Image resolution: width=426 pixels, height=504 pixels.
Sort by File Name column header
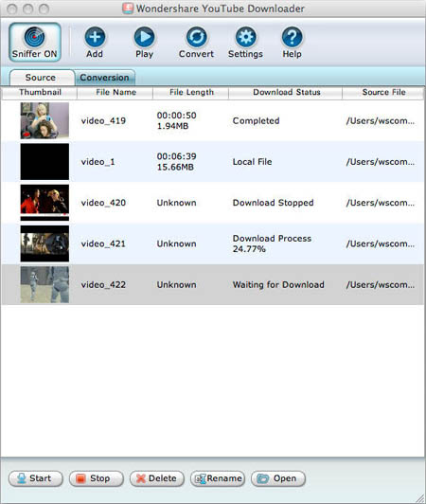click(115, 92)
